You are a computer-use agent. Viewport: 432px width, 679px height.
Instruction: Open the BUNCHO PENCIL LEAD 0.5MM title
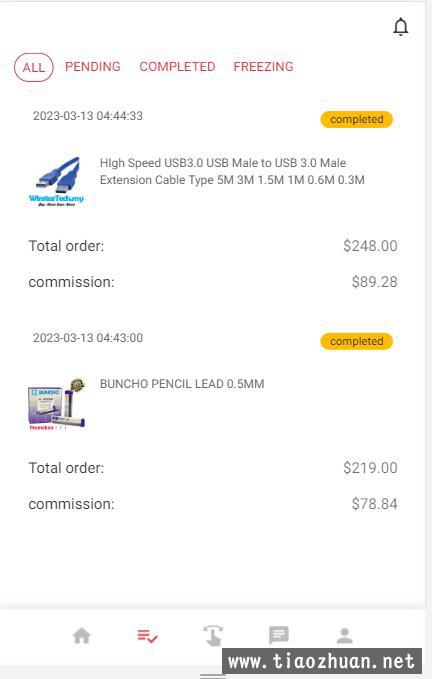point(182,384)
